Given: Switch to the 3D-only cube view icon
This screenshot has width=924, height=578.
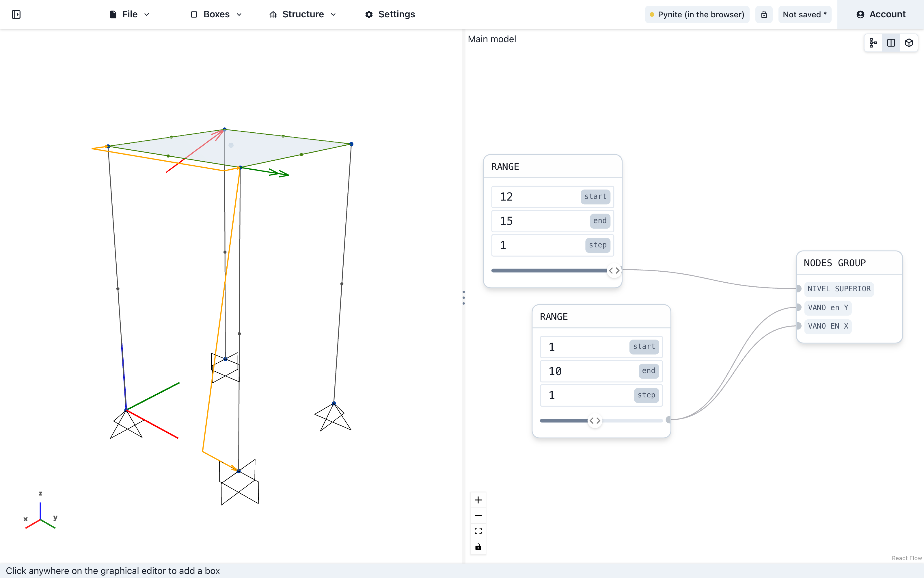Looking at the screenshot, I should coord(909,43).
